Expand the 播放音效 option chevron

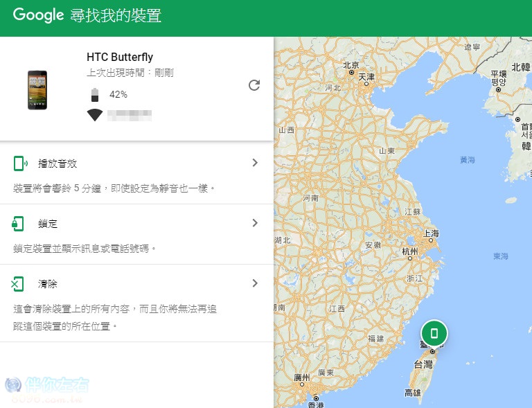(x=255, y=163)
